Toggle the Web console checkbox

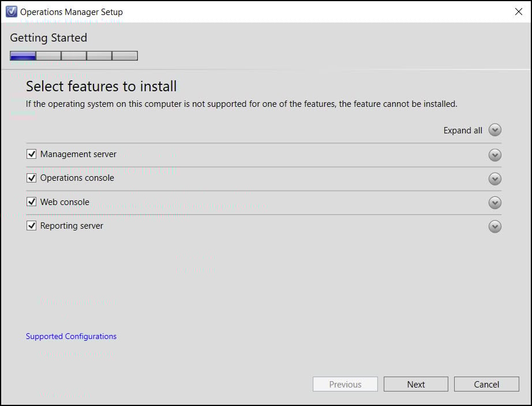(x=31, y=202)
